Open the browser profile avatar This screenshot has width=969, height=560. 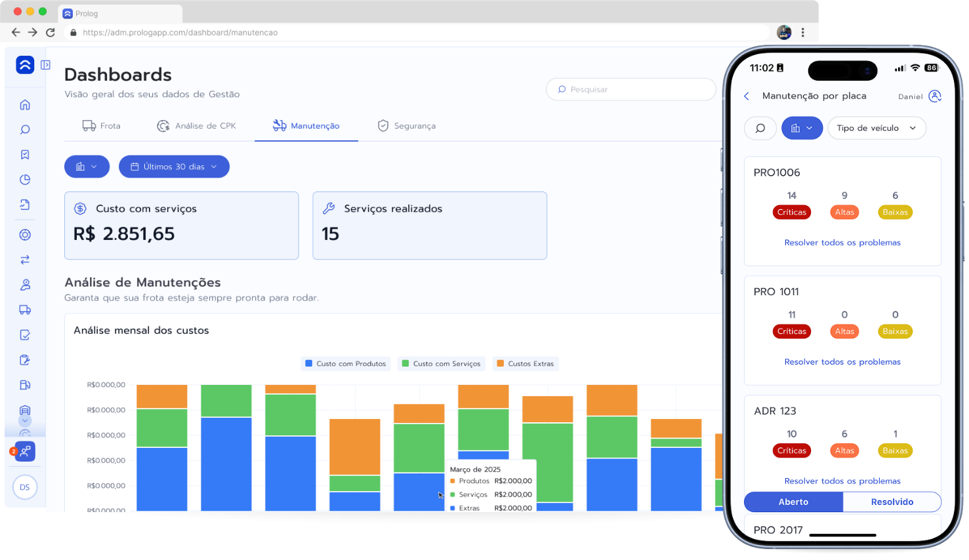click(x=784, y=32)
